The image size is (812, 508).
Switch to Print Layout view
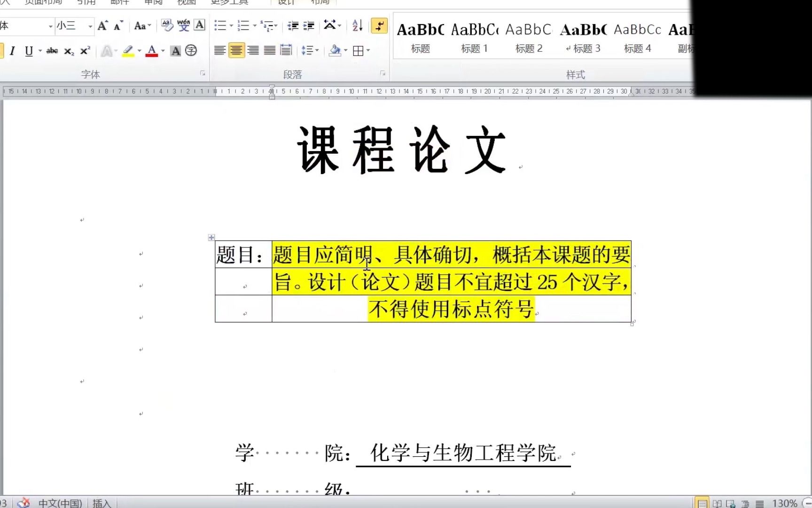coord(702,503)
